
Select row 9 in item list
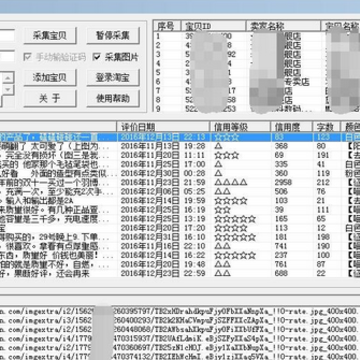click(257, 109)
